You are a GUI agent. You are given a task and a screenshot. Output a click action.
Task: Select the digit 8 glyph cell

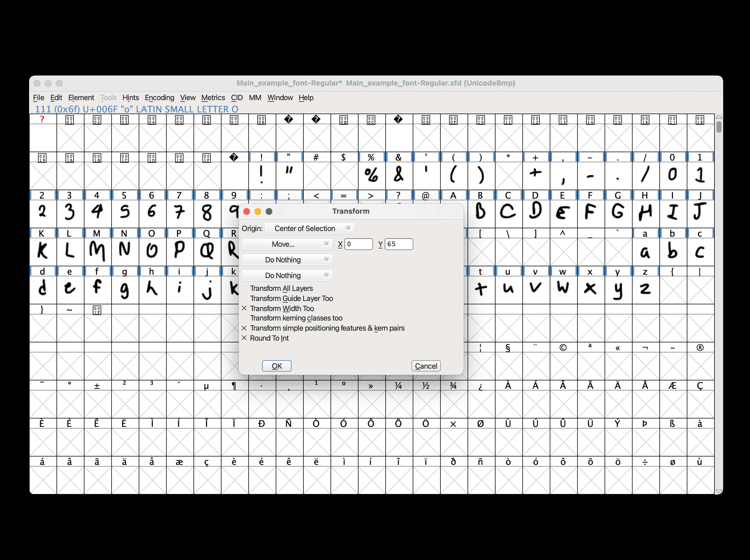coord(207,213)
